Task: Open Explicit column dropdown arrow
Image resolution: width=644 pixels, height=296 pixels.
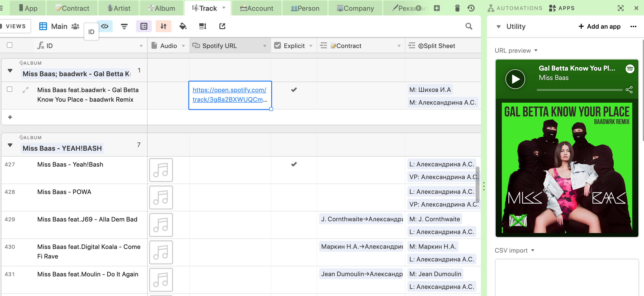Action: pyautogui.click(x=311, y=46)
